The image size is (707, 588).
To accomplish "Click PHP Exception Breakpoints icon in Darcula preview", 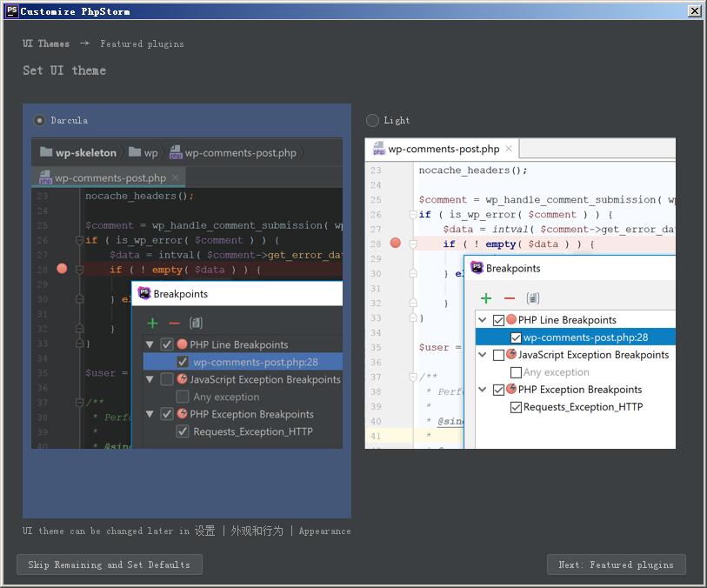I will (x=182, y=413).
